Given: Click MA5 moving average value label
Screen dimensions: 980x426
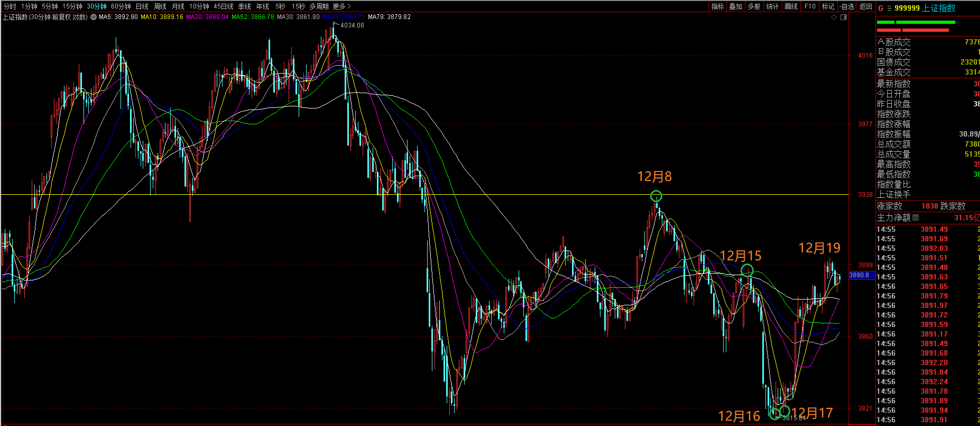Looking at the screenshot, I should coord(118,17).
